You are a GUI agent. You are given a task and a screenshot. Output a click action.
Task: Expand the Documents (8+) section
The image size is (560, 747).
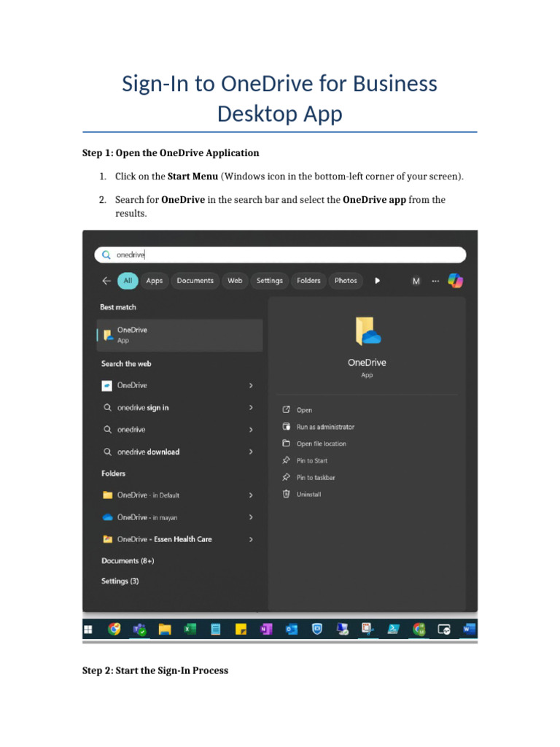[x=128, y=561]
